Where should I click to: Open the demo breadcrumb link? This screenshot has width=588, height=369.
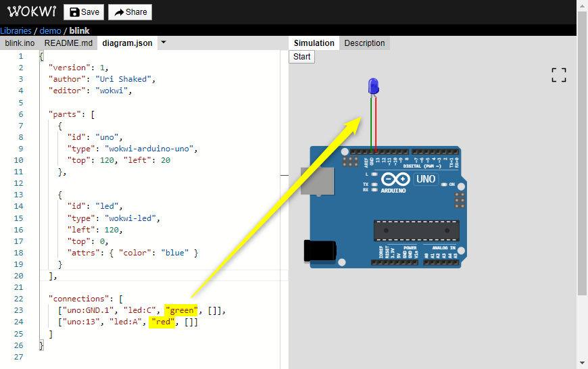(50, 31)
